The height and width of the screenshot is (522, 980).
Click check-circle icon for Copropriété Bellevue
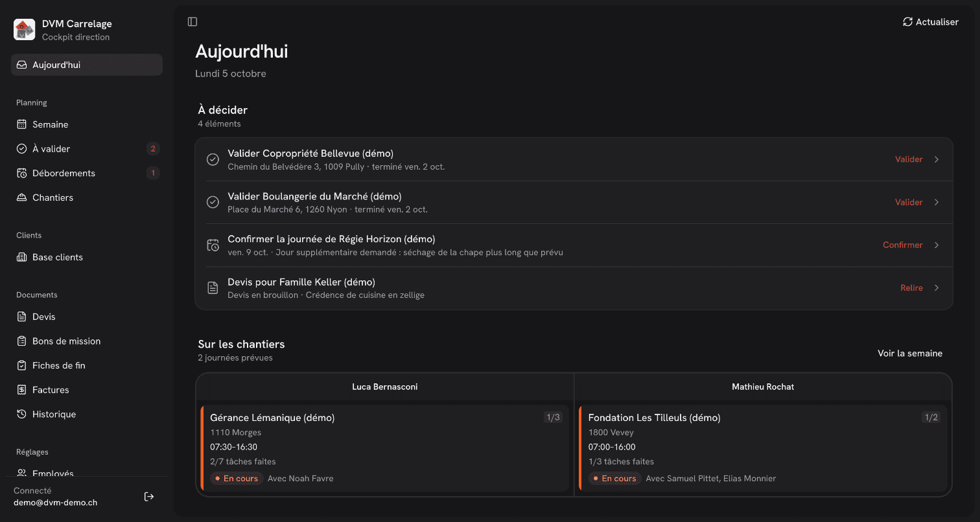click(213, 159)
